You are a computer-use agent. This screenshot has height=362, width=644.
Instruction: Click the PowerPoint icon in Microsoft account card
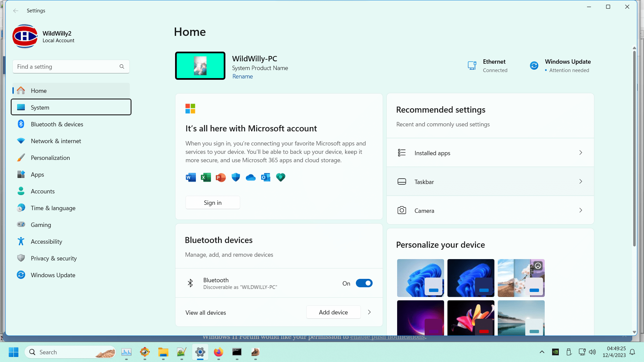(x=221, y=177)
